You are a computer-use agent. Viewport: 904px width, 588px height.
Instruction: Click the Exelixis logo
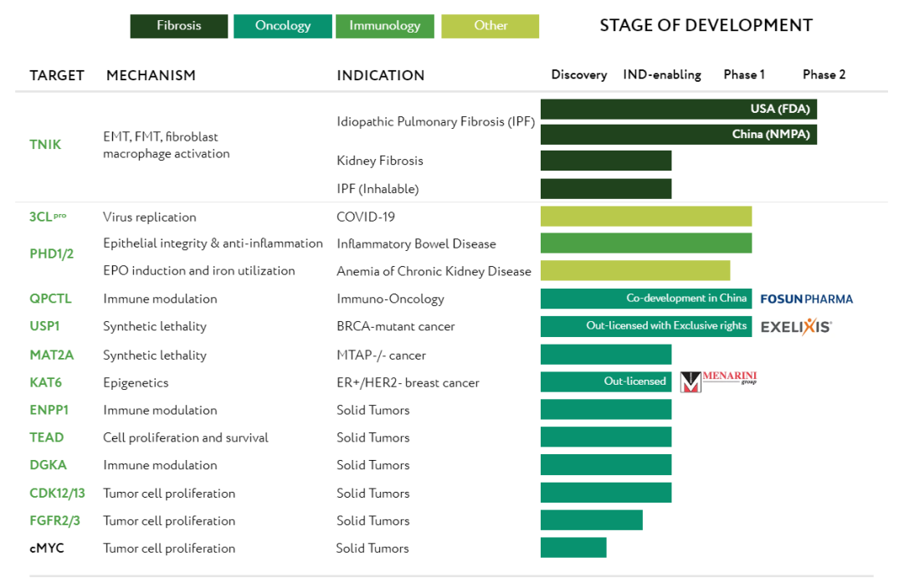tap(796, 327)
